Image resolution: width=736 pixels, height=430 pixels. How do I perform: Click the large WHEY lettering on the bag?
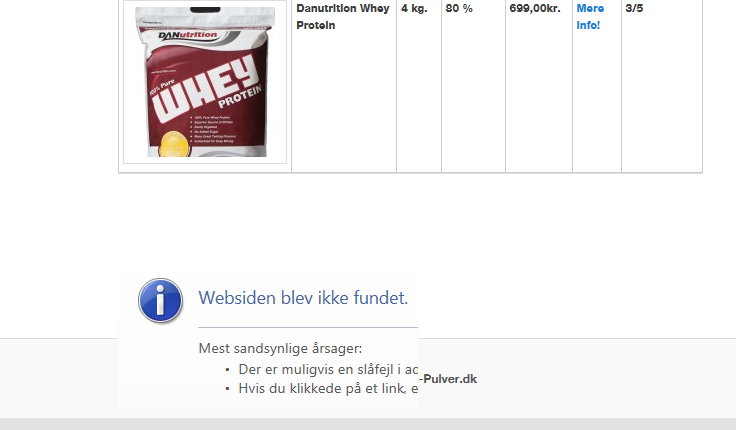[x=205, y=89]
